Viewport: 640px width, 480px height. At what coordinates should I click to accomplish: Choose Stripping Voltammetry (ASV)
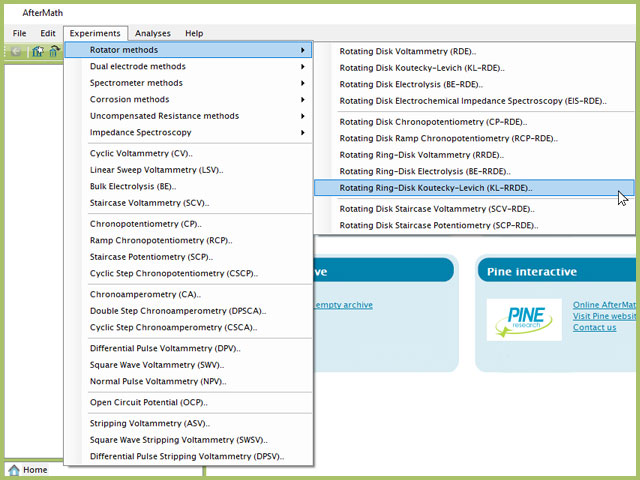[x=189, y=424]
